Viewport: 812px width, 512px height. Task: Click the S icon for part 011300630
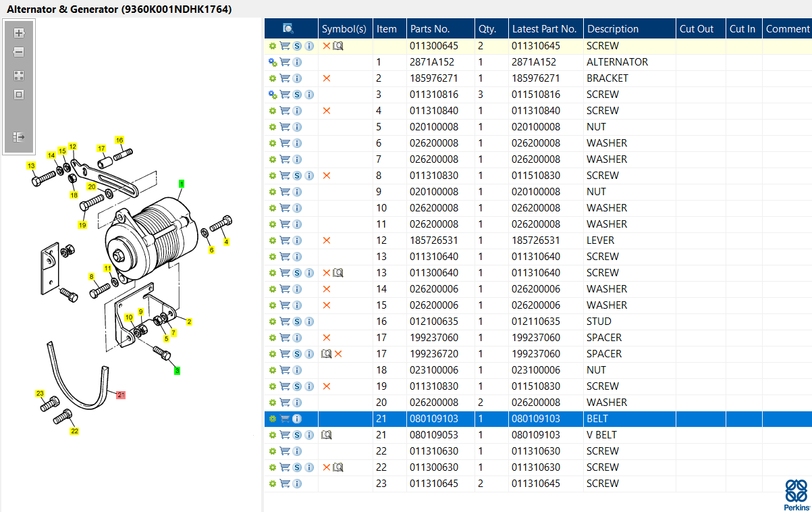tap(297, 467)
